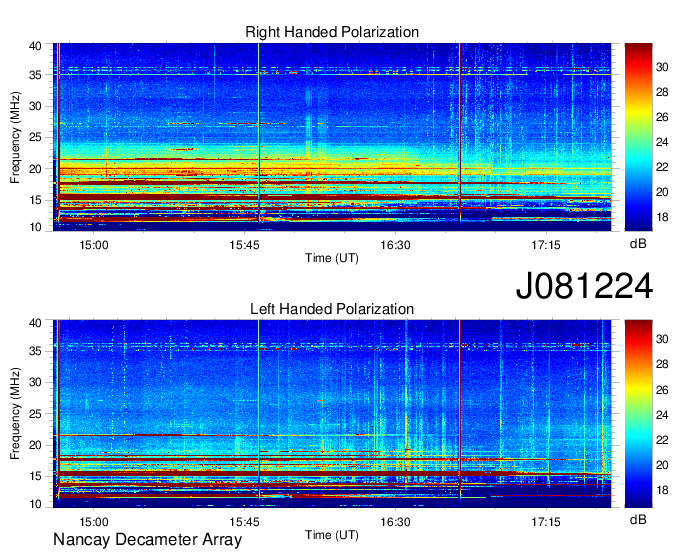
Task: Click the 40 MHz tick on the Right Handed plot
Action: tap(35, 46)
